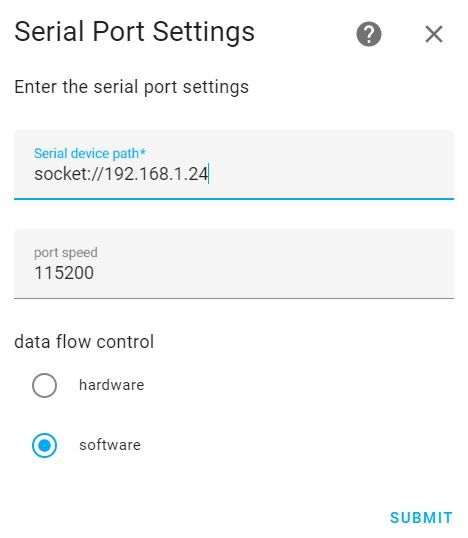Screen dimensions: 468x538
Task: Select the software radio button
Action: pos(44,445)
